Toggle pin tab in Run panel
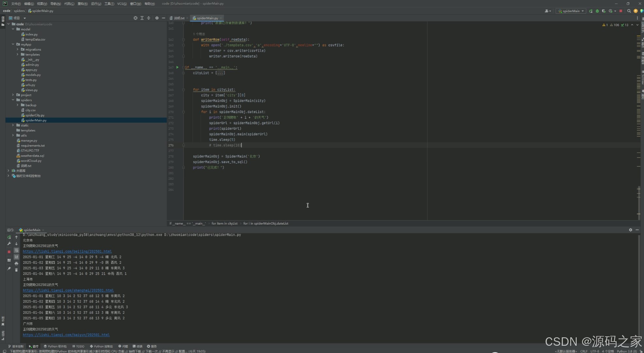The image size is (644, 353). [9, 269]
